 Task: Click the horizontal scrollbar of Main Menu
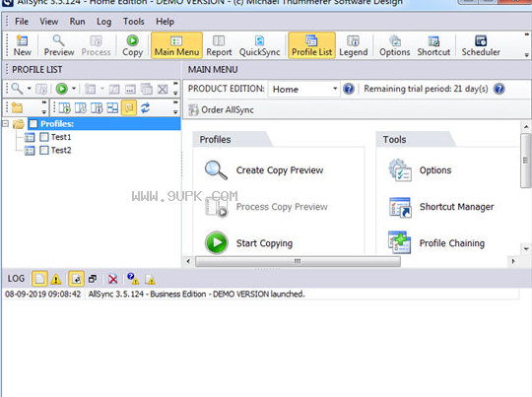pos(298,261)
